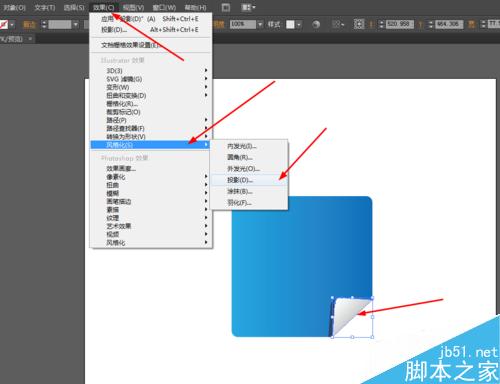The width and height of the screenshot is (500, 384).
Task: Choose 羽化(F)... in the stylize submenu
Action: coord(249,203)
